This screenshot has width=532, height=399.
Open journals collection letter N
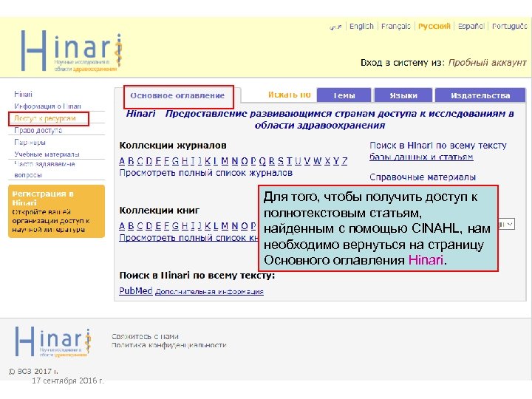235,161
